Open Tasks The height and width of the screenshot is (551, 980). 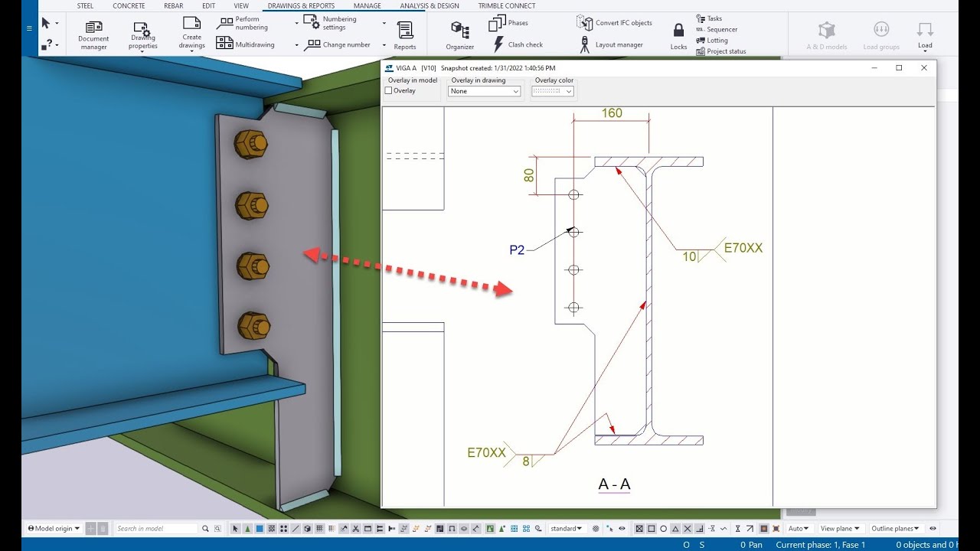click(709, 18)
